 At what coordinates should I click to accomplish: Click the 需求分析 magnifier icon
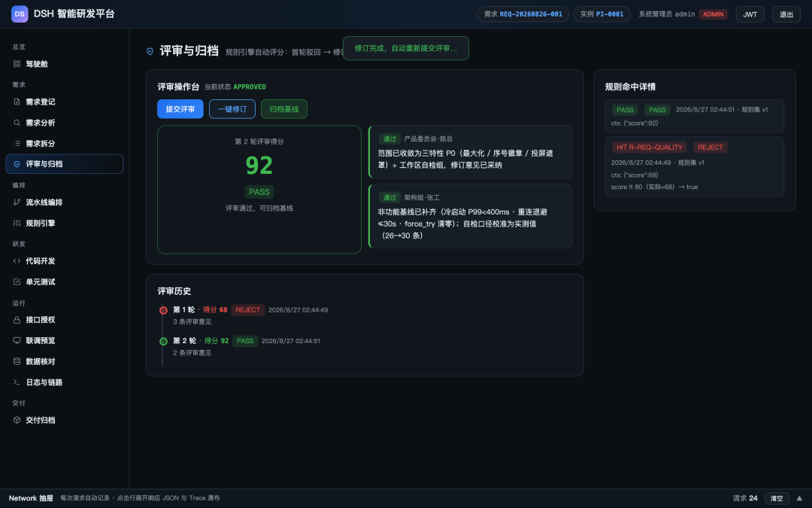[17, 123]
